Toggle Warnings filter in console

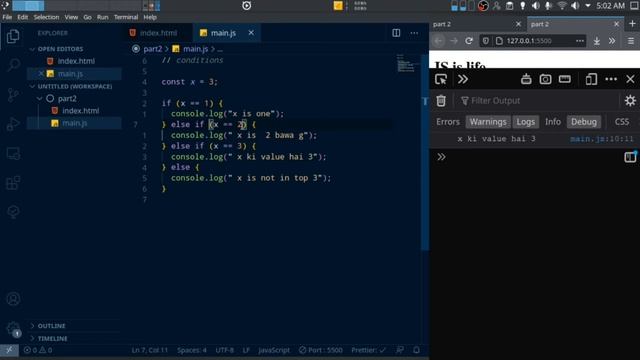point(488,122)
